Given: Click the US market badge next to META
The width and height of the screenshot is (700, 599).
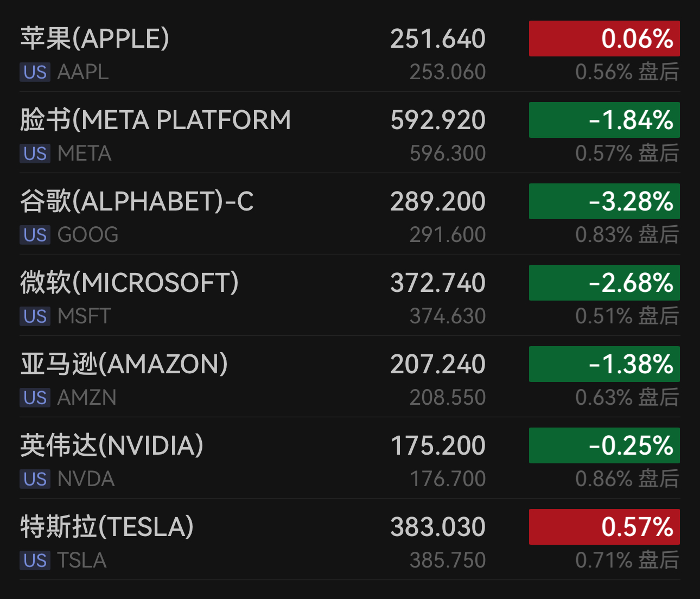Looking at the screenshot, I should (x=34, y=154).
